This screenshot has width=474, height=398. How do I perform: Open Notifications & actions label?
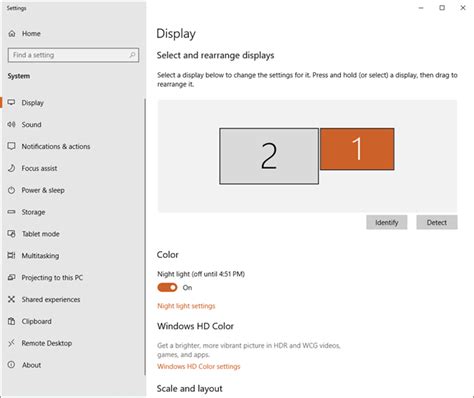[56, 146]
